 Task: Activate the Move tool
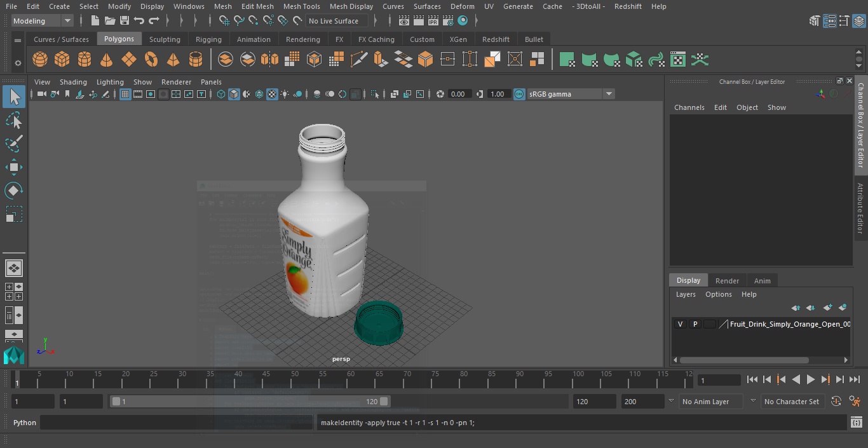pos(14,167)
